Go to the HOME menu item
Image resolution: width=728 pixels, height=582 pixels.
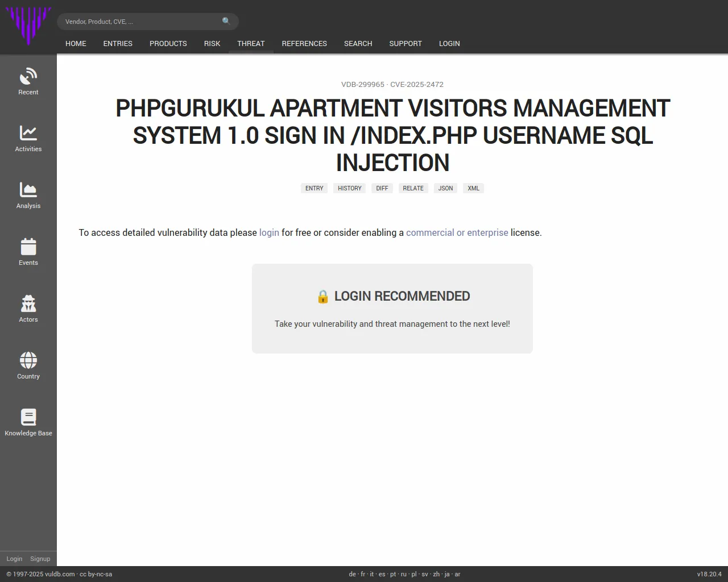click(76, 43)
